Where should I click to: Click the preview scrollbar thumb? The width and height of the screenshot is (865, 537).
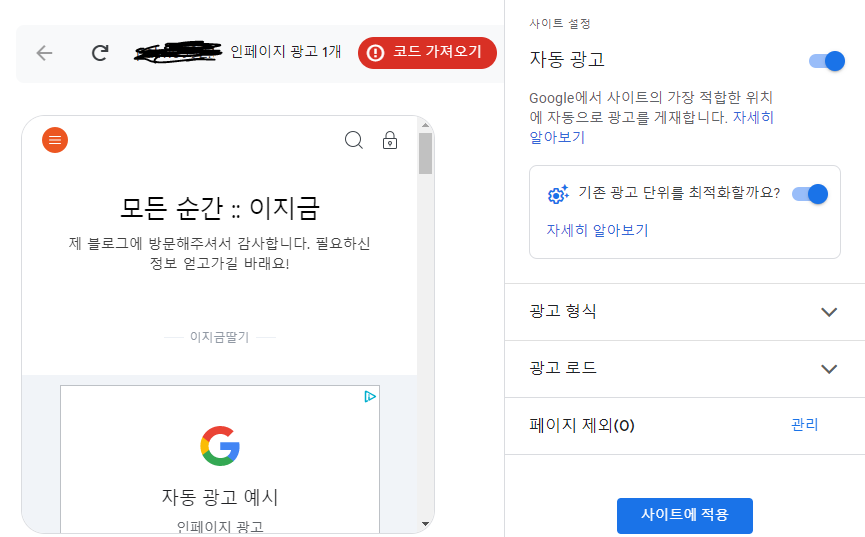pos(425,153)
